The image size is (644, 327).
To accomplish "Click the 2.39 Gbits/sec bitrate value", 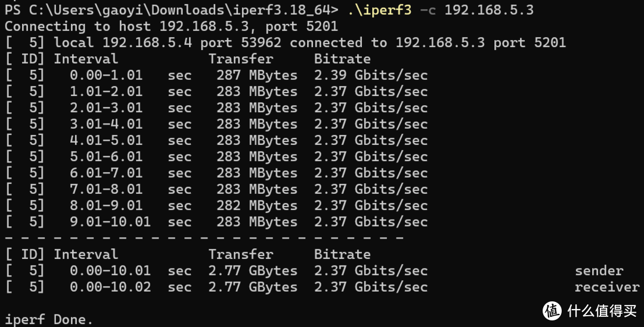I will coord(371,75).
